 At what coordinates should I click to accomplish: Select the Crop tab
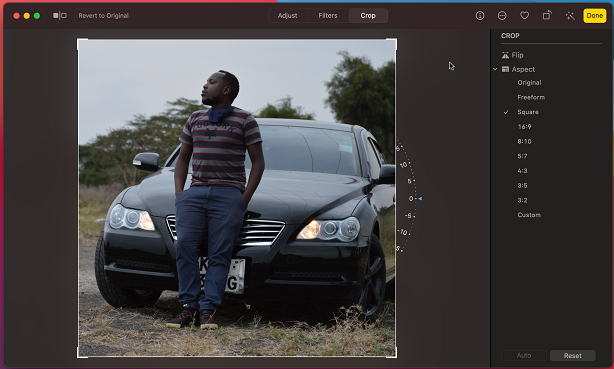(368, 16)
